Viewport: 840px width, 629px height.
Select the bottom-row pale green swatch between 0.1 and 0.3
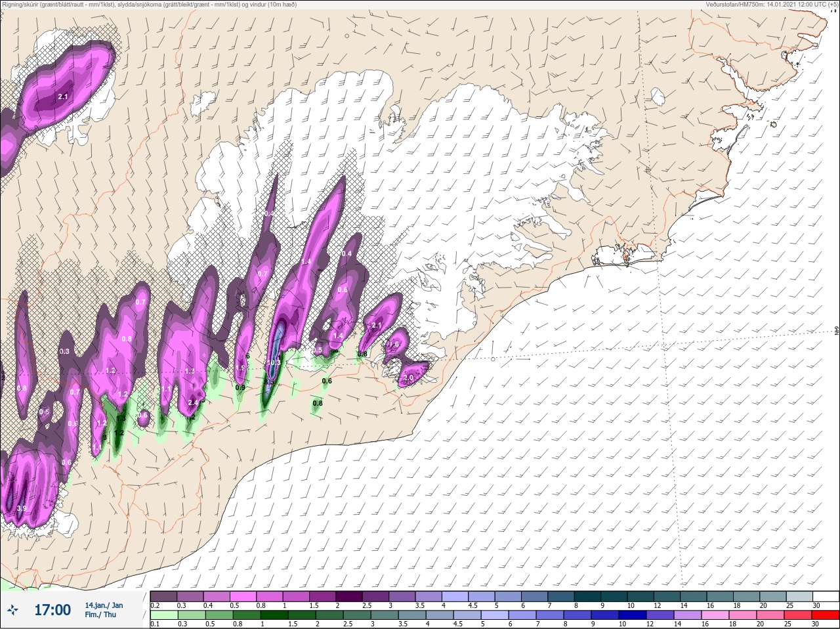coord(163,615)
